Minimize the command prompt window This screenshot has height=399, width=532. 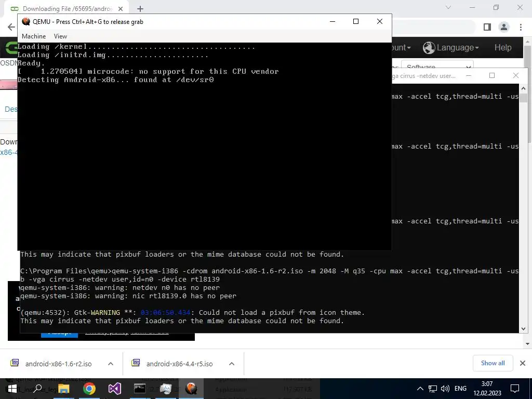469,75
